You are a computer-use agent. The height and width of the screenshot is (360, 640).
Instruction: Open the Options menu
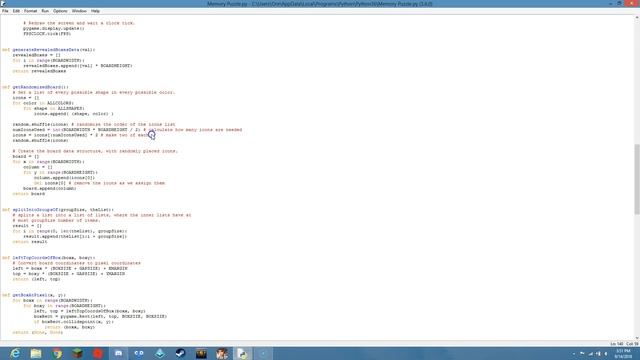(60, 11)
